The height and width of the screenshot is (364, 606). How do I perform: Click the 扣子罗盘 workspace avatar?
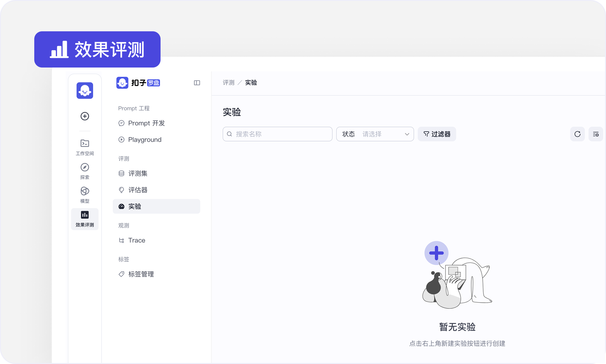pyautogui.click(x=122, y=83)
